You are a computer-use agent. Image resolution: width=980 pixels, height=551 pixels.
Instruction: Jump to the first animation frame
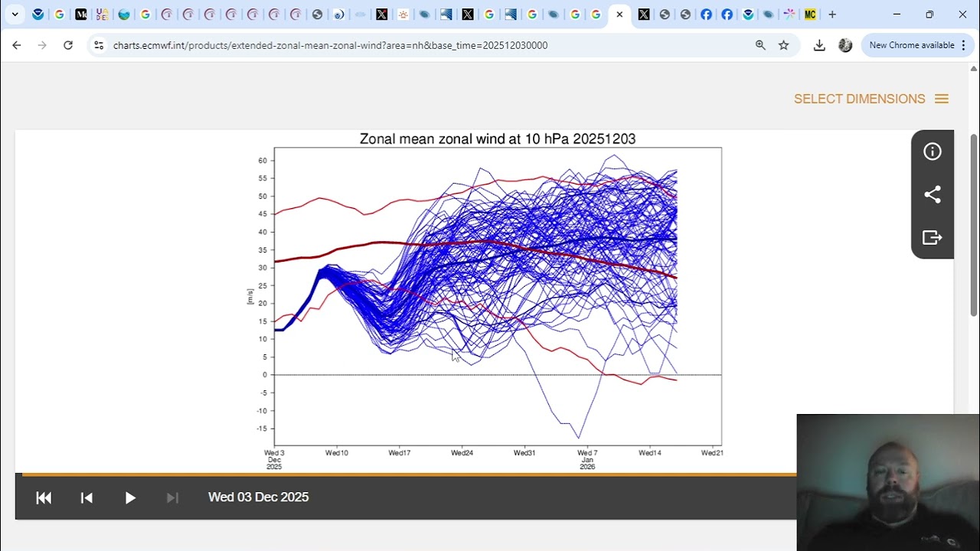pos(44,497)
